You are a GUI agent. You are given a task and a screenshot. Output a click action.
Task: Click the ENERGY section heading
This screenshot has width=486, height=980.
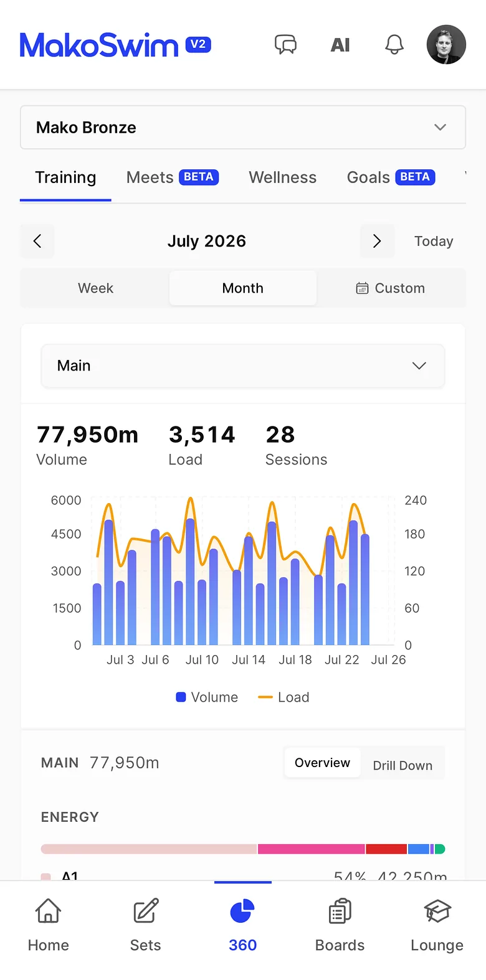(70, 817)
